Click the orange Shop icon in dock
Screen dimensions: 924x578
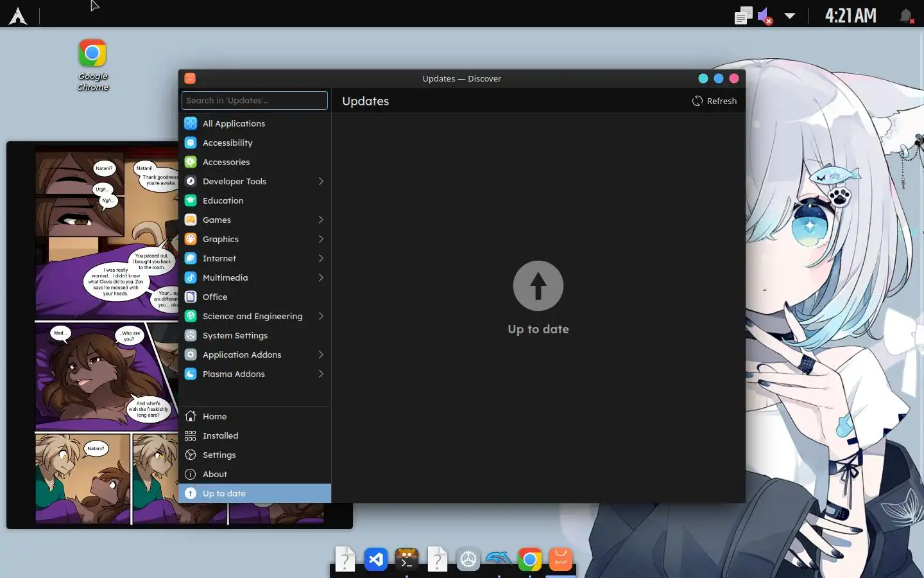pos(561,559)
